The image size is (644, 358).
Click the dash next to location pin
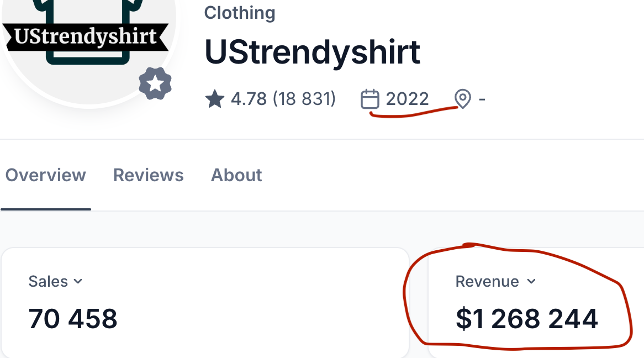pyautogui.click(x=482, y=99)
